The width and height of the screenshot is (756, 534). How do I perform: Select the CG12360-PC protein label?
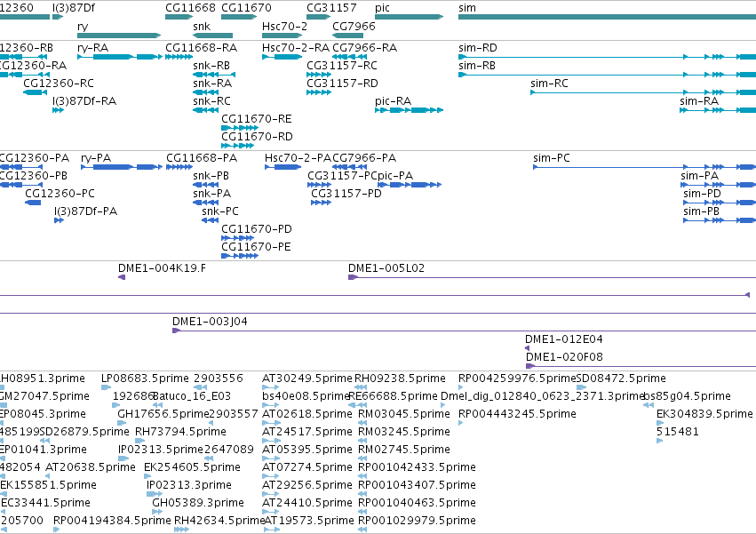point(60,194)
